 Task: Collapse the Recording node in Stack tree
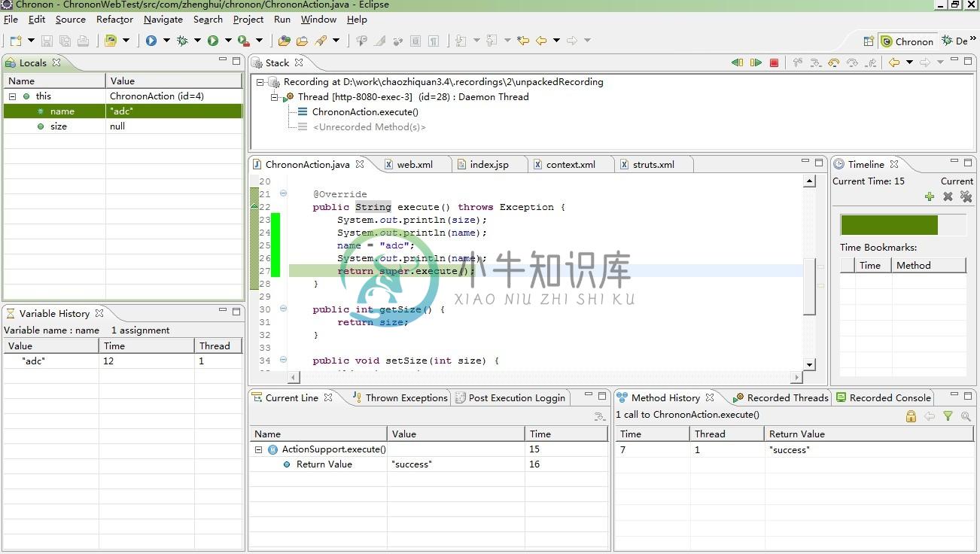260,82
